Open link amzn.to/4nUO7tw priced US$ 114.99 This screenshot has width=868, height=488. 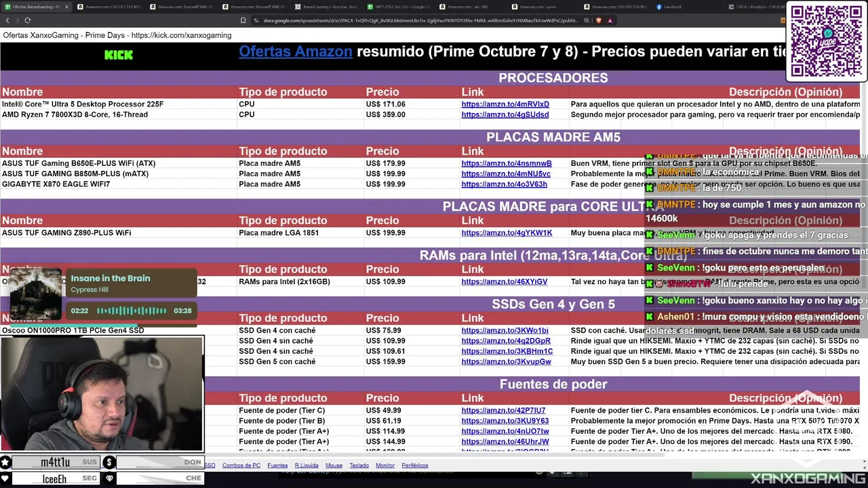[x=505, y=431]
